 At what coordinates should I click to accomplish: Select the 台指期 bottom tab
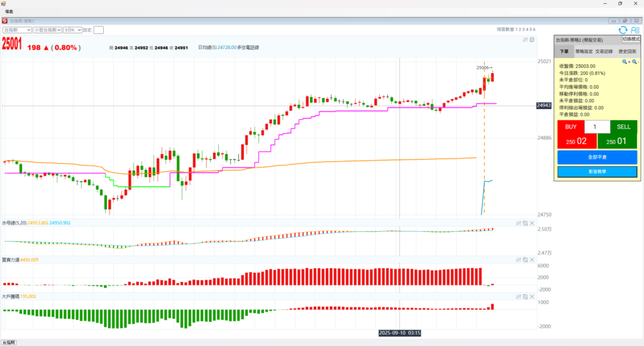click(x=9, y=343)
